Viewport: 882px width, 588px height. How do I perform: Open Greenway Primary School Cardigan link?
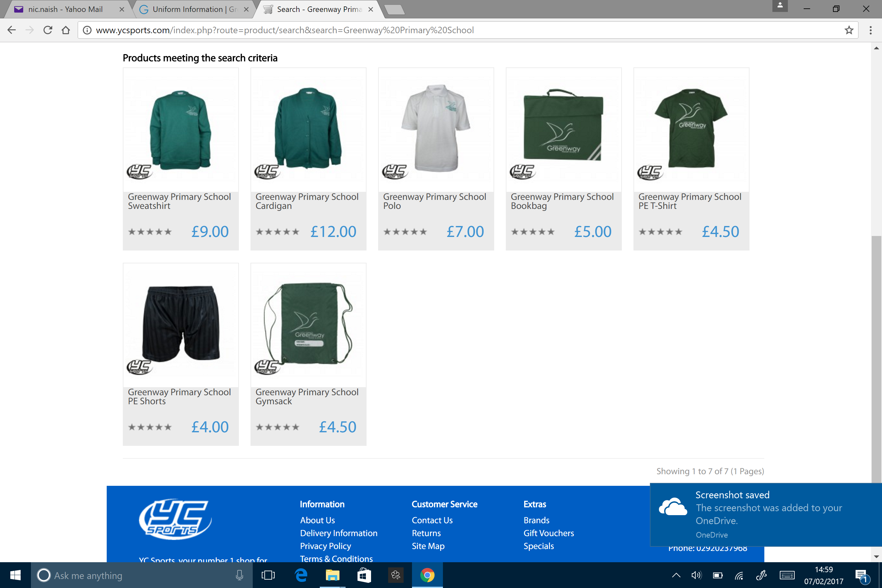pyautogui.click(x=307, y=201)
